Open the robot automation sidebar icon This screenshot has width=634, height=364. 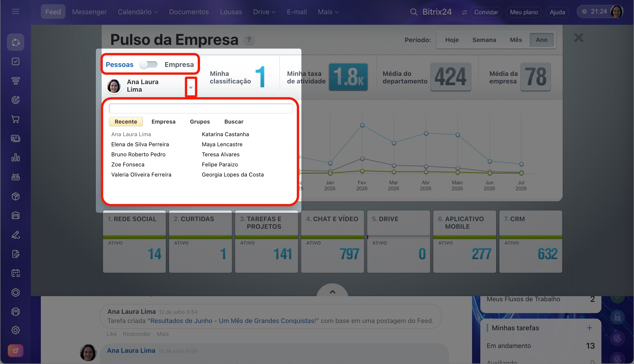pyautogui.click(x=16, y=177)
